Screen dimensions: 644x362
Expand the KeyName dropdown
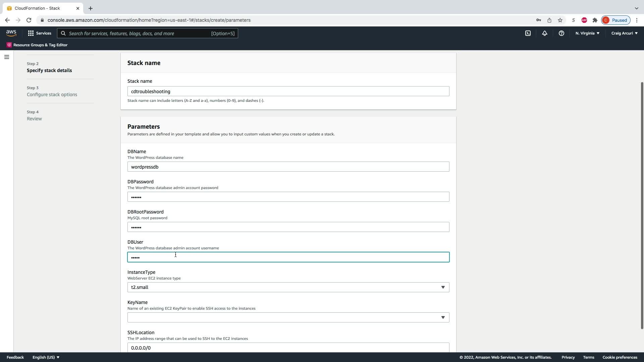(288, 317)
